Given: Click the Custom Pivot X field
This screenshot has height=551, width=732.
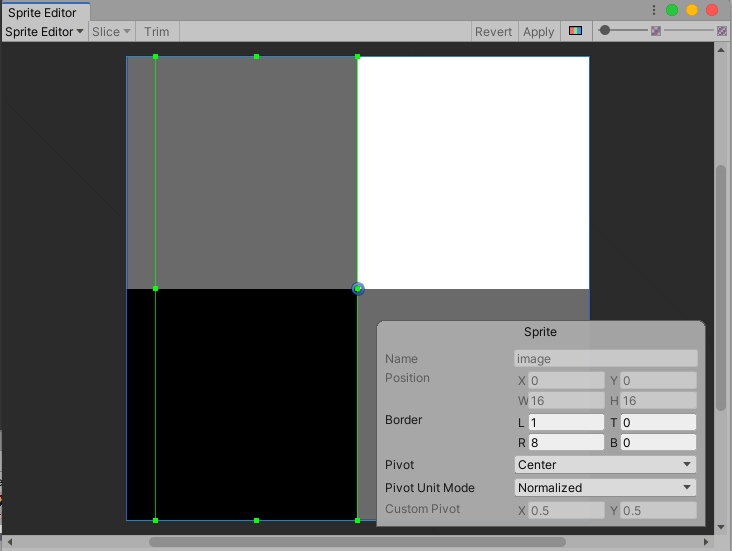Looking at the screenshot, I should (x=566, y=510).
